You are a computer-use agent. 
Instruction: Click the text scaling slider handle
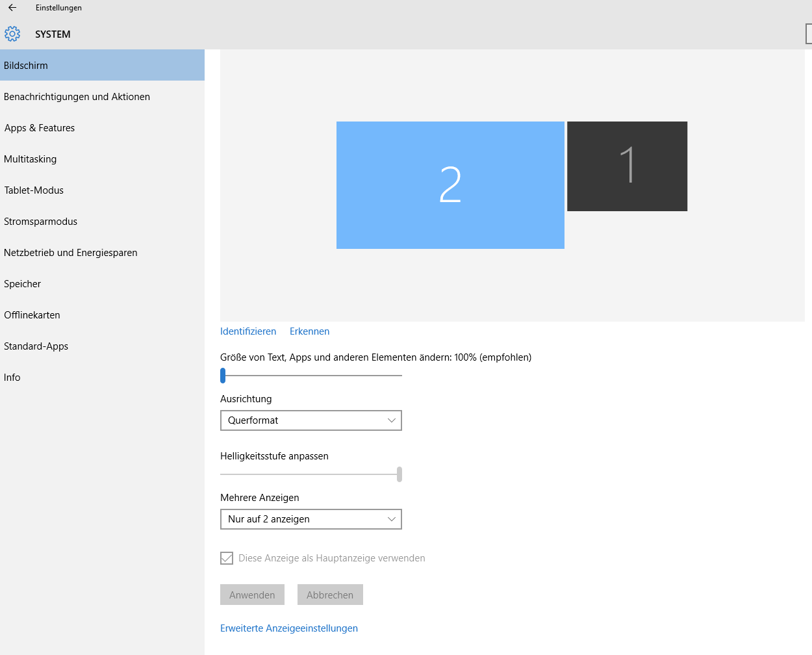[223, 376]
